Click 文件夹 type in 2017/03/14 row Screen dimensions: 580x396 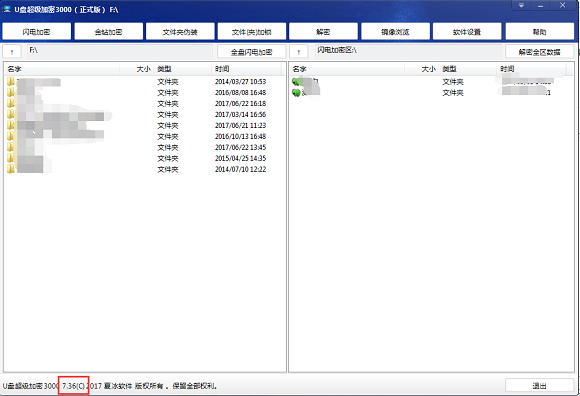pos(168,114)
